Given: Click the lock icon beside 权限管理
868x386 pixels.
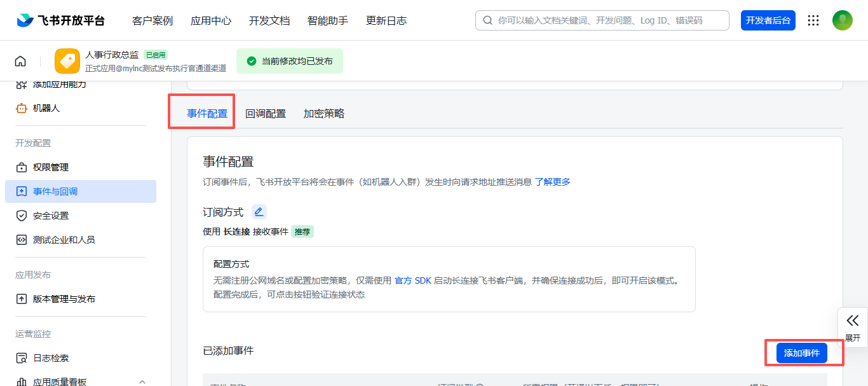Looking at the screenshot, I should tap(22, 167).
